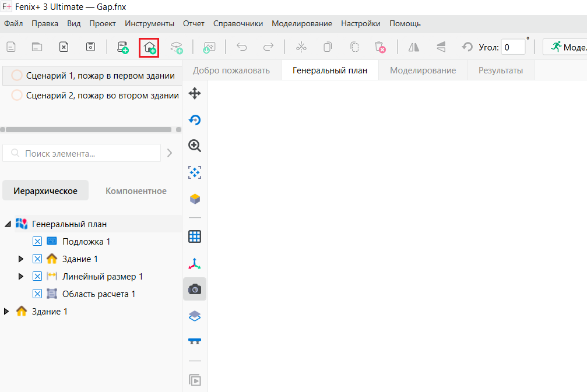The image size is (587, 392).
Task: Activate the zoom-in magnifier tool
Action: (195, 146)
